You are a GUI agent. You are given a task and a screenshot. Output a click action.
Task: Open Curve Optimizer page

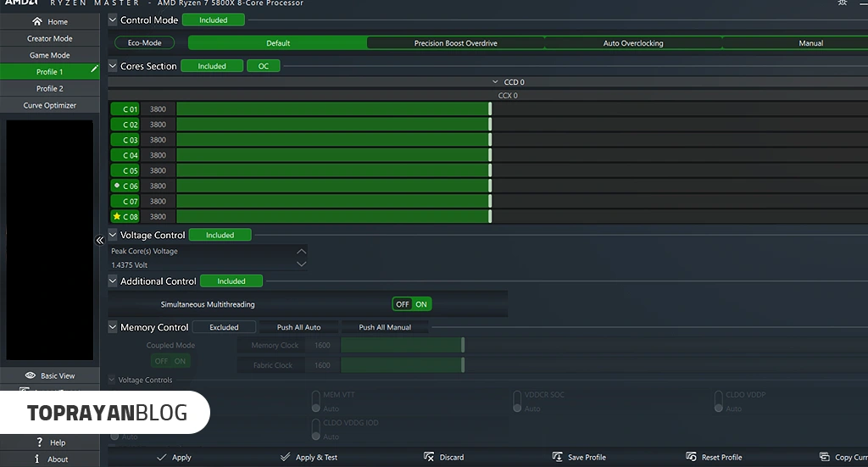click(x=50, y=105)
